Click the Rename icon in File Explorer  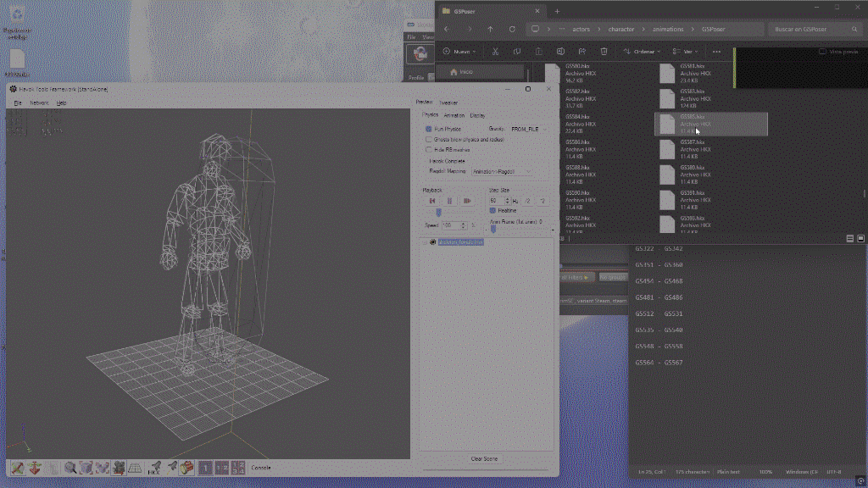pyautogui.click(x=560, y=52)
